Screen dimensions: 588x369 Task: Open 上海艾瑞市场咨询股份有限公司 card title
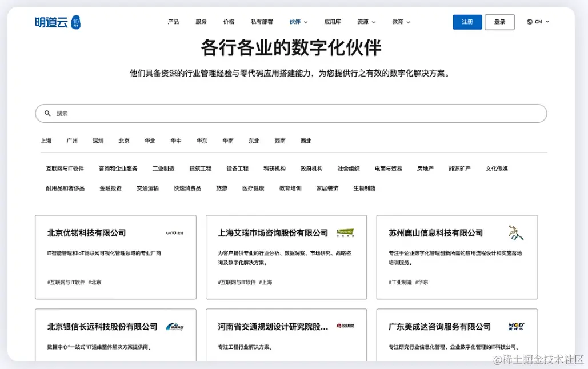click(x=273, y=233)
